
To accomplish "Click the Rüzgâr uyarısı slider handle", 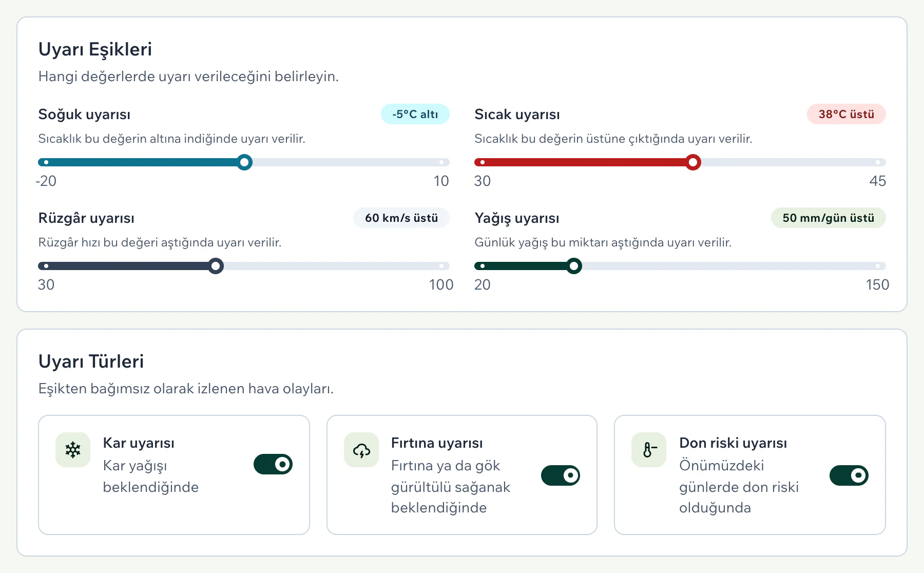I will pos(216,266).
